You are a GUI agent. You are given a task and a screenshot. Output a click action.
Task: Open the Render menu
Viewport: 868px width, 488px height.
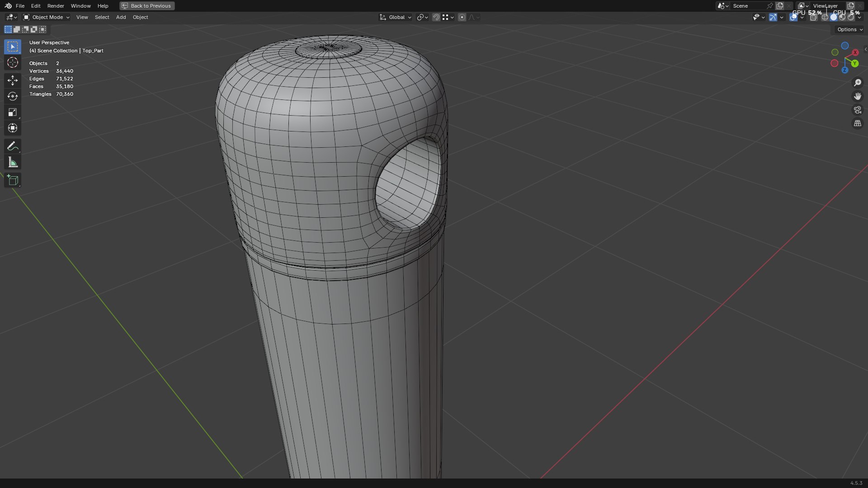(x=56, y=6)
